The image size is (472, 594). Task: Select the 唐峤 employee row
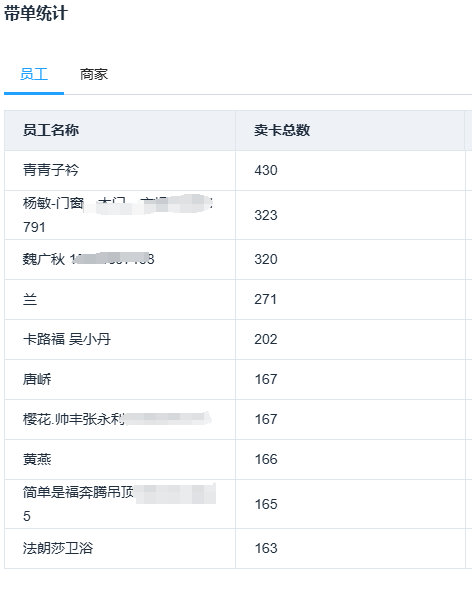(x=235, y=380)
